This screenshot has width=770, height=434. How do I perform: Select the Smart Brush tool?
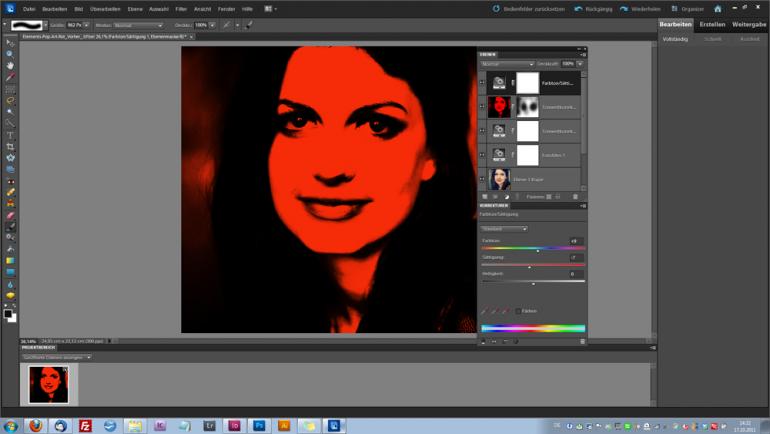tap(10, 238)
